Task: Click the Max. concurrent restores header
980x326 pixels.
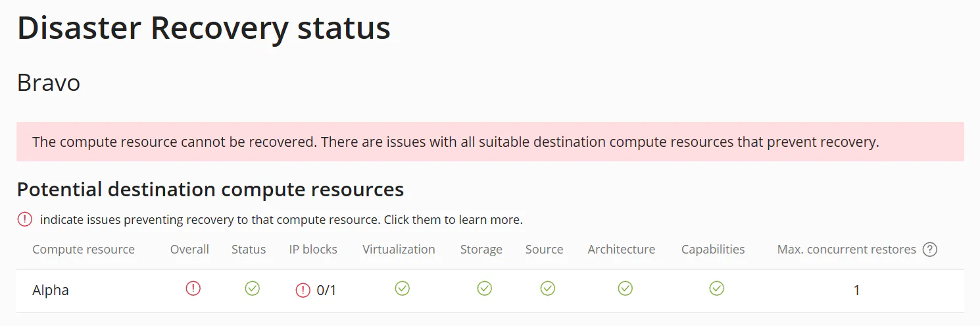Action: (846, 250)
